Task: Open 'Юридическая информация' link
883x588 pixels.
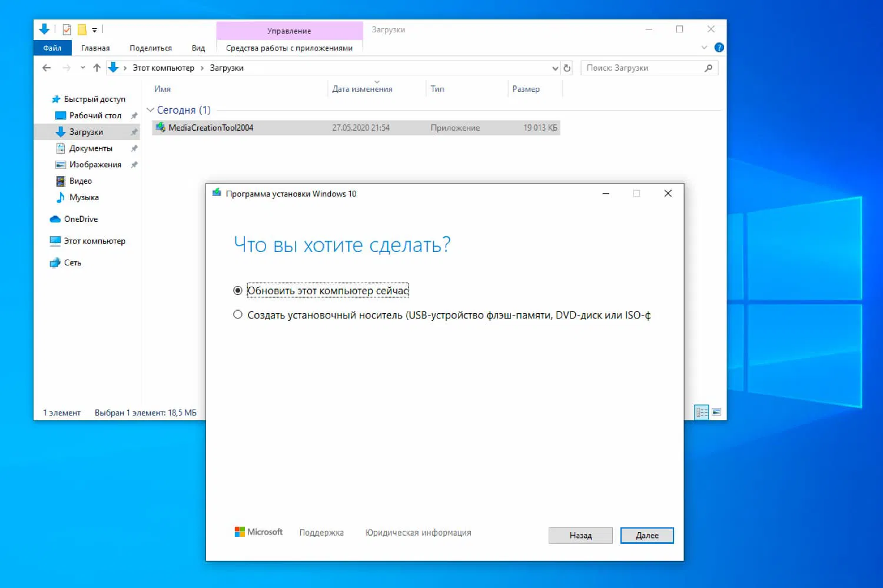Action: [417, 532]
